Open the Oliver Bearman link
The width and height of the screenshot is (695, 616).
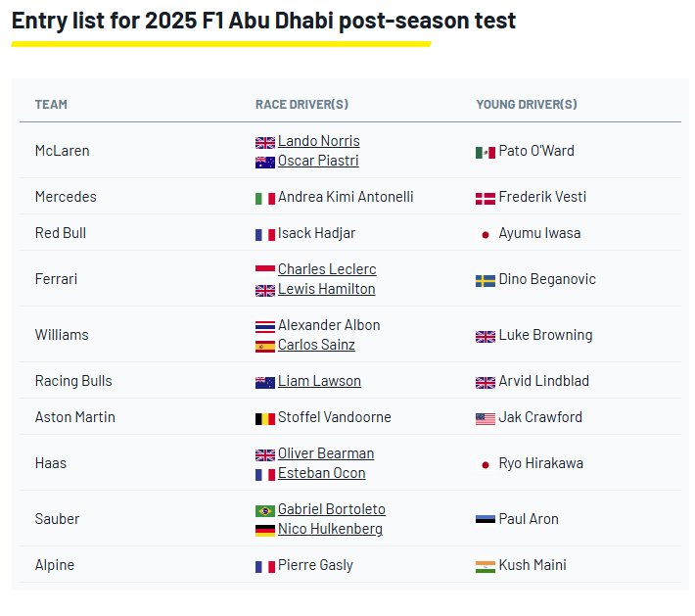[x=326, y=453]
